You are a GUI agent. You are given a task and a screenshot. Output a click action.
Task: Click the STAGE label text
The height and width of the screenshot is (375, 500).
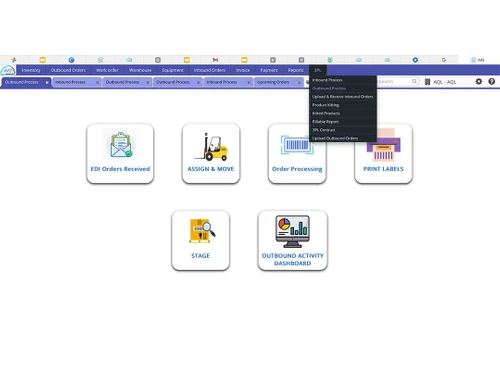[200, 256]
